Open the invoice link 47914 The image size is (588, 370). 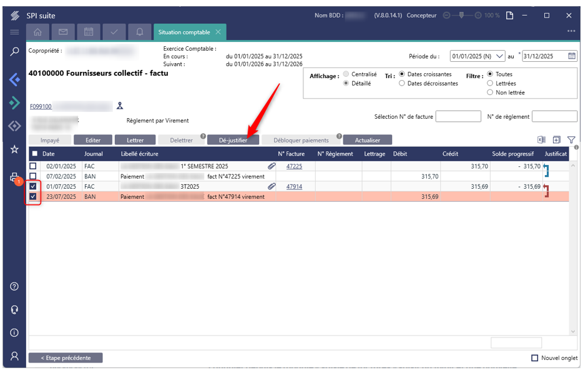tap(294, 186)
